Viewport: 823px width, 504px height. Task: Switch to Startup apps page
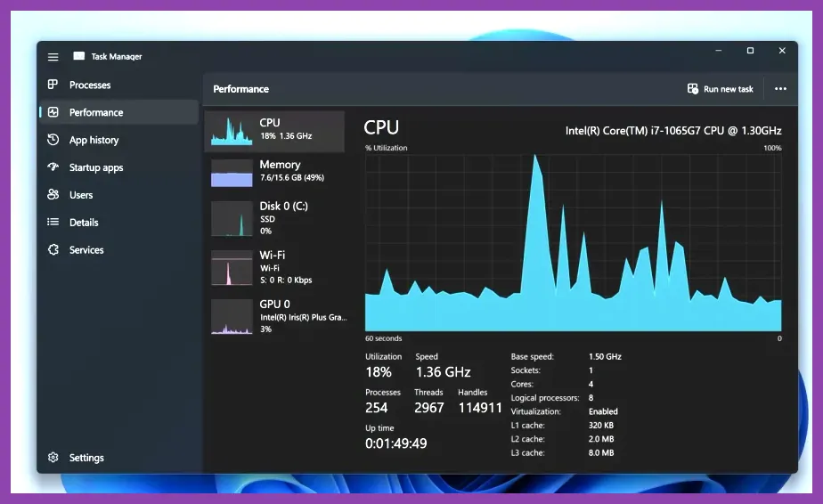(x=119, y=167)
